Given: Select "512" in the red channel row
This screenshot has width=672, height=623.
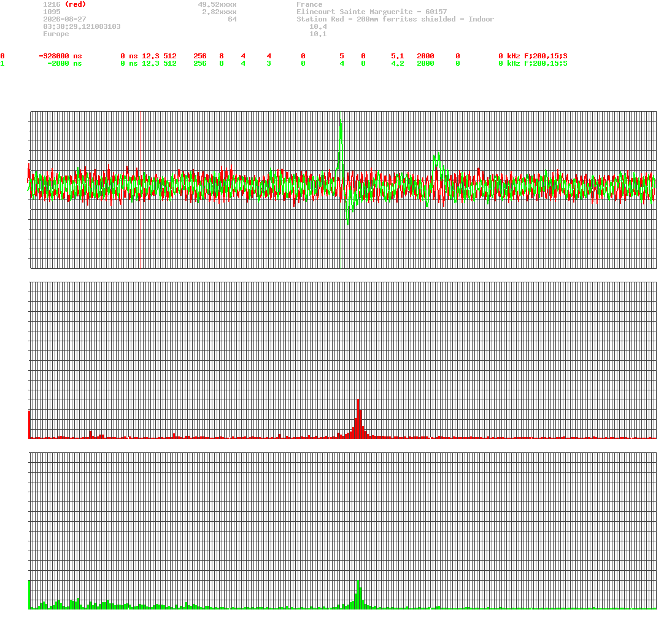Looking at the screenshot, I should (x=170, y=56).
